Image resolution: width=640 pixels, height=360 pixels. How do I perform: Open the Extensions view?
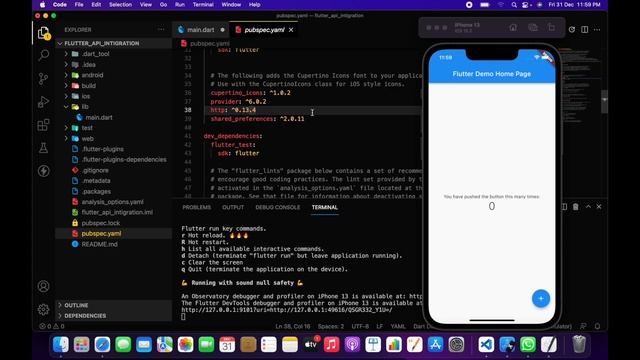tap(44, 124)
